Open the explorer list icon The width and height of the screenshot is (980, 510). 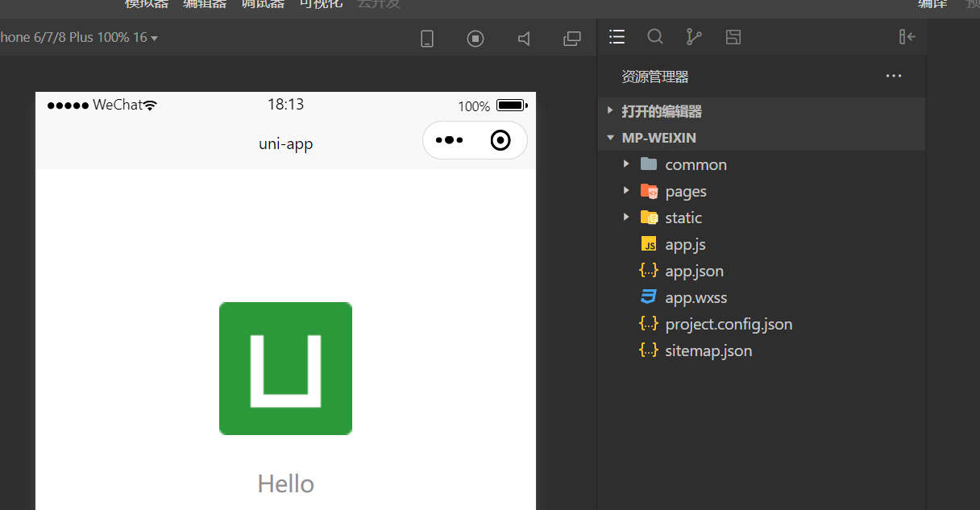click(617, 37)
